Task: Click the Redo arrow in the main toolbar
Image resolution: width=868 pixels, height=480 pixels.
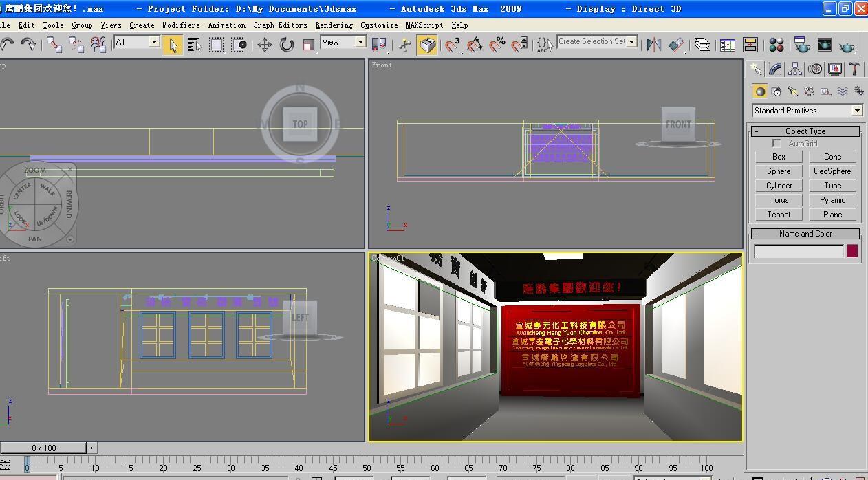Action: coord(28,45)
